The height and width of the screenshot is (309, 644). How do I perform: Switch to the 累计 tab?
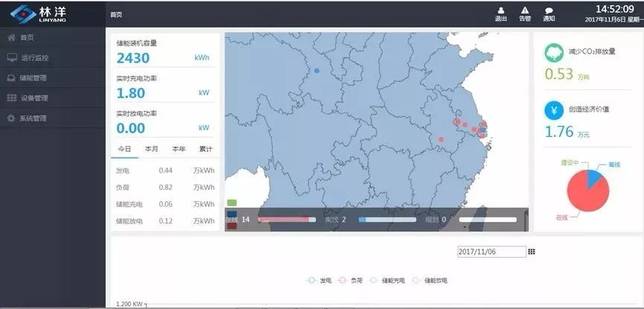(x=205, y=149)
